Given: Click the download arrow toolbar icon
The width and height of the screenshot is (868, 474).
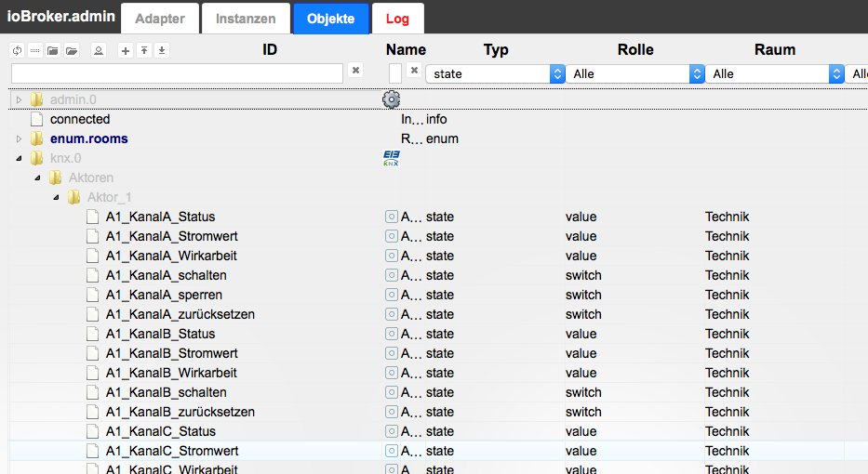Looking at the screenshot, I should click(x=162, y=50).
